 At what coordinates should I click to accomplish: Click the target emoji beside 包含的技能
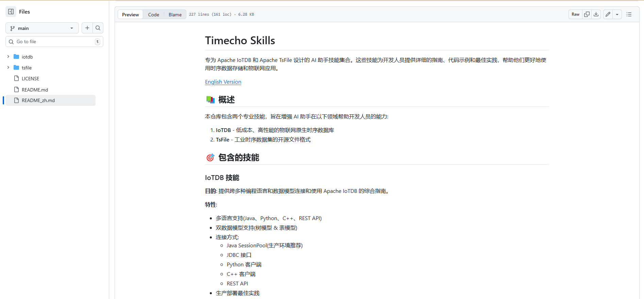tap(210, 157)
